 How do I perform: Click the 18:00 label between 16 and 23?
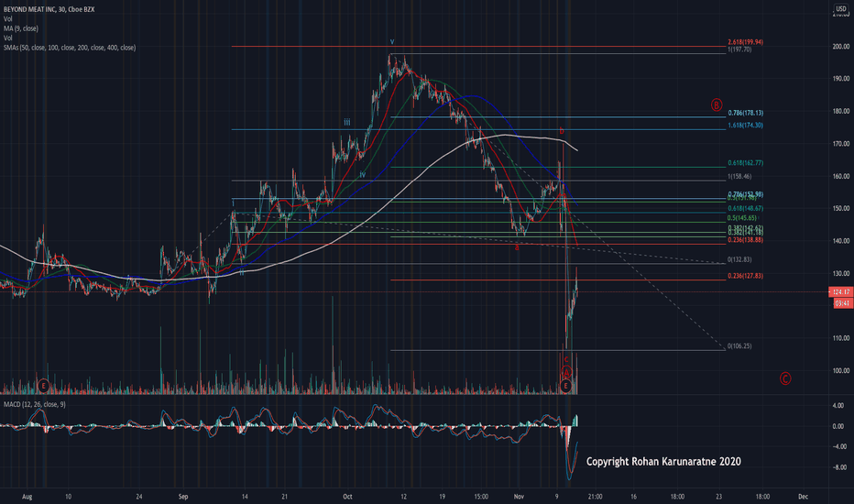coord(677,497)
